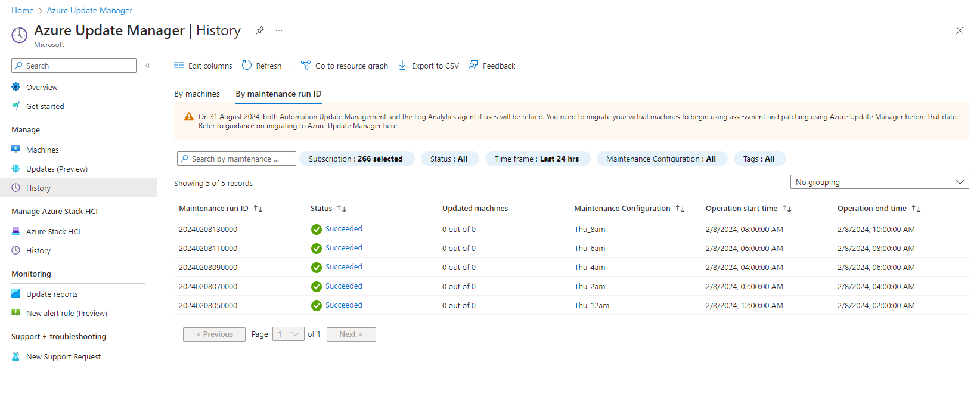
Task: Switch to the By machines tab
Action: (x=197, y=94)
